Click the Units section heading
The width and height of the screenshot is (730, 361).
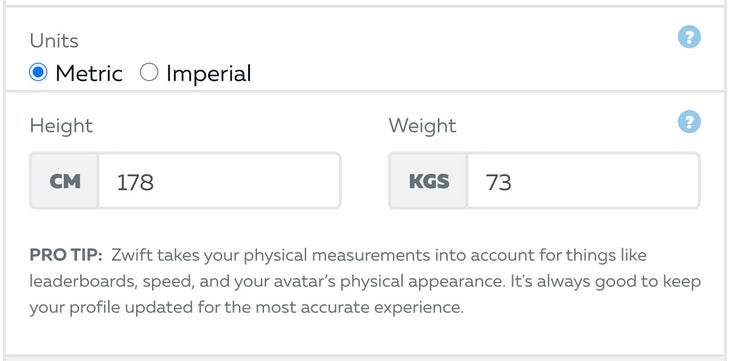click(x=54, y=41)
